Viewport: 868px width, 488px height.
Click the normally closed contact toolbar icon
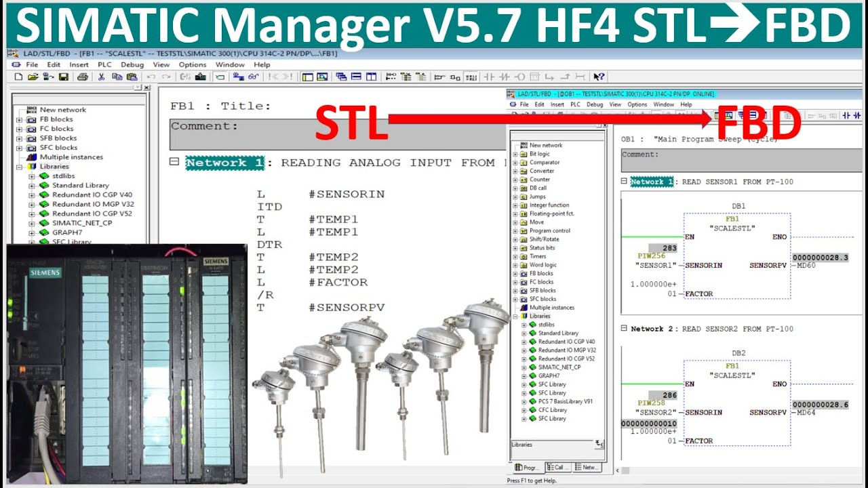(505, 77)
